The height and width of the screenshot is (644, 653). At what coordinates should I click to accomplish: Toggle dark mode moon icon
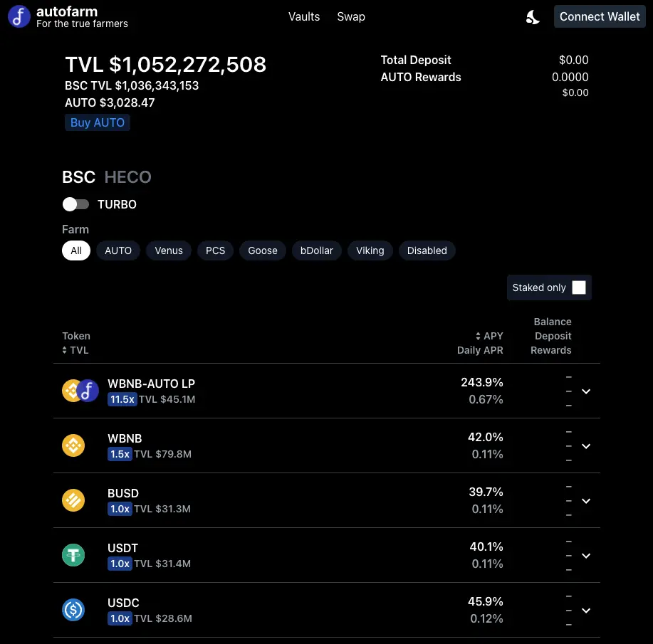pyautogui.click(x=532, y=17)
